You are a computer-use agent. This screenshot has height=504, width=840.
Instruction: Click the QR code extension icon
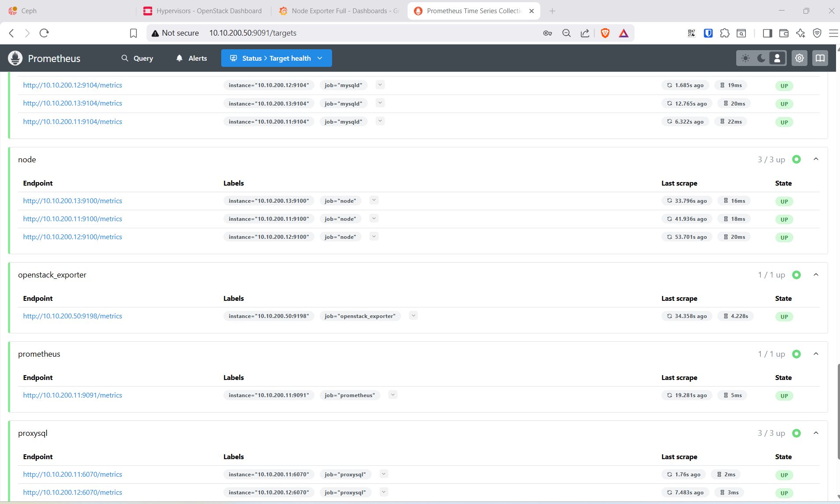pos(692,33)
